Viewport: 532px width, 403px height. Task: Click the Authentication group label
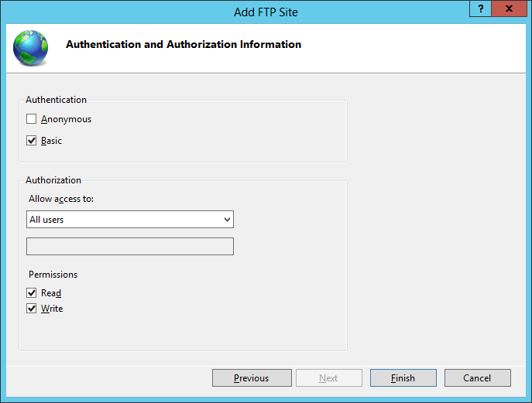[x=56, y=100]
